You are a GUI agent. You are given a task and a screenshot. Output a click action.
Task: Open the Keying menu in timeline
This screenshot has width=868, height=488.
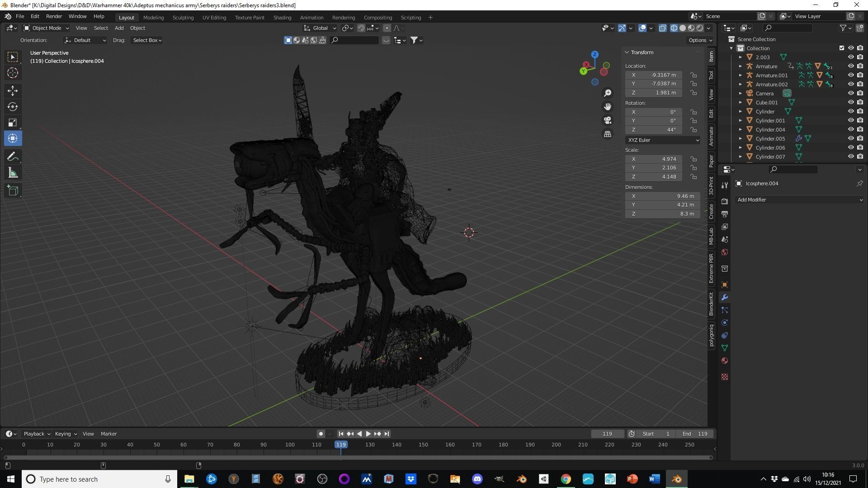[x=66, y=434]
